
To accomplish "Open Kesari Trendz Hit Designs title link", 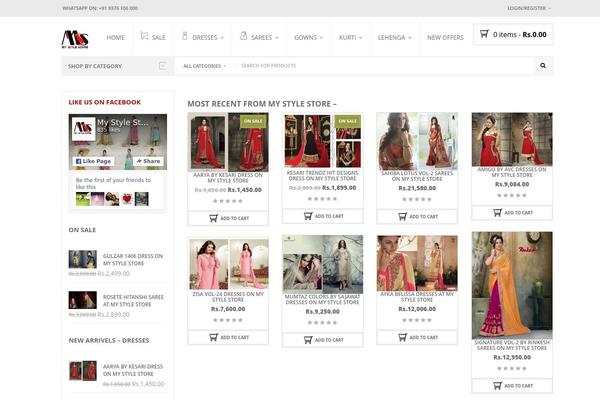I will click(x=323, y=176).
